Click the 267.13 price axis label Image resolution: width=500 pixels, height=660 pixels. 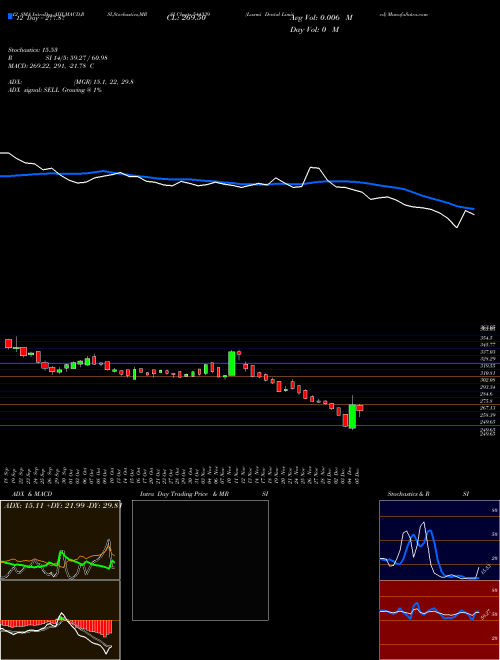click(489, 408)
